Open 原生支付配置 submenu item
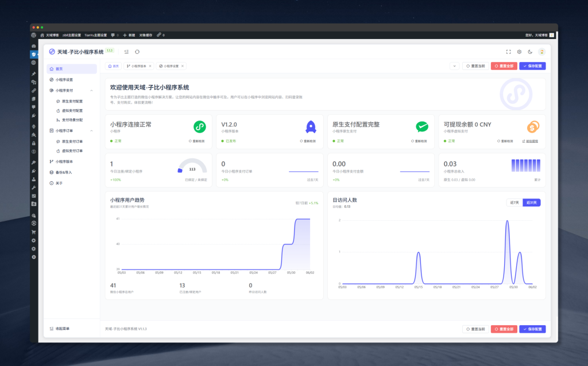Image resolution: width=588 pixels, height=366 pixels. (72, 101)
